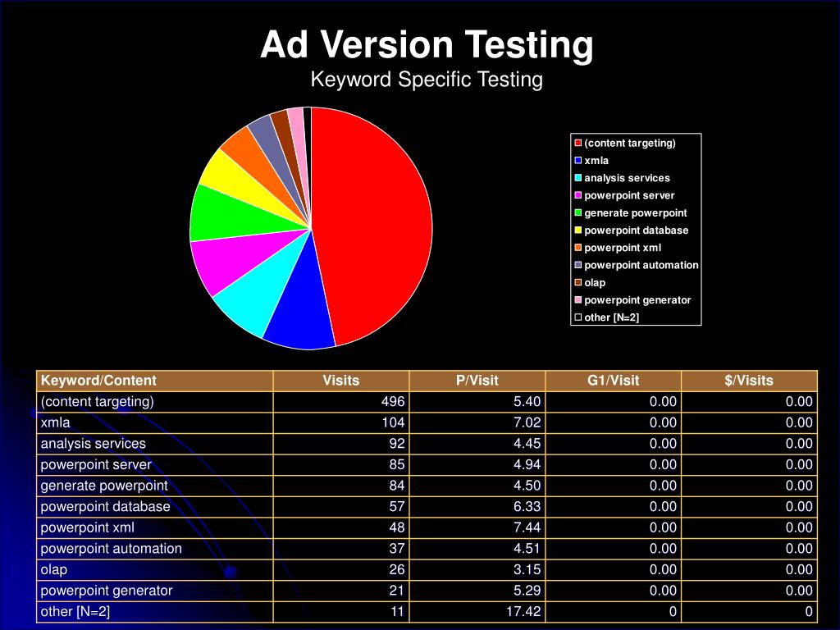Click 'powerpoint xml' in the table
Screen dimensions: 840x630
click(87, 527)
